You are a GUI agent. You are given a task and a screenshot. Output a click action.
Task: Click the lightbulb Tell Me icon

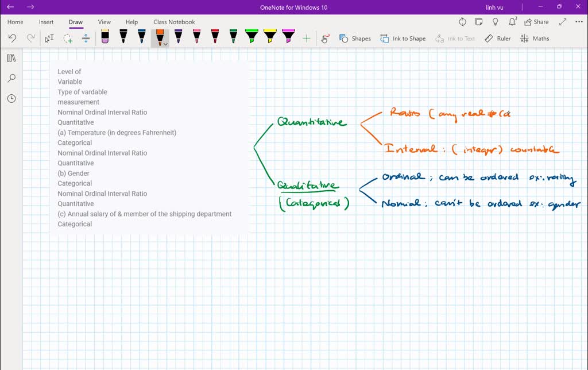coord(496,22)
